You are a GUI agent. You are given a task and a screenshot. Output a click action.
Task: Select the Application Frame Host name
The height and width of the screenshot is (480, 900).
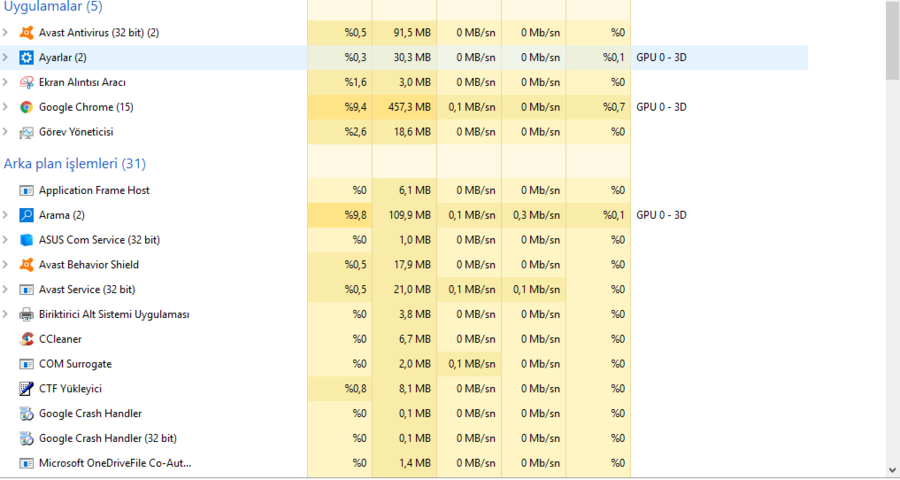[94, 190]
